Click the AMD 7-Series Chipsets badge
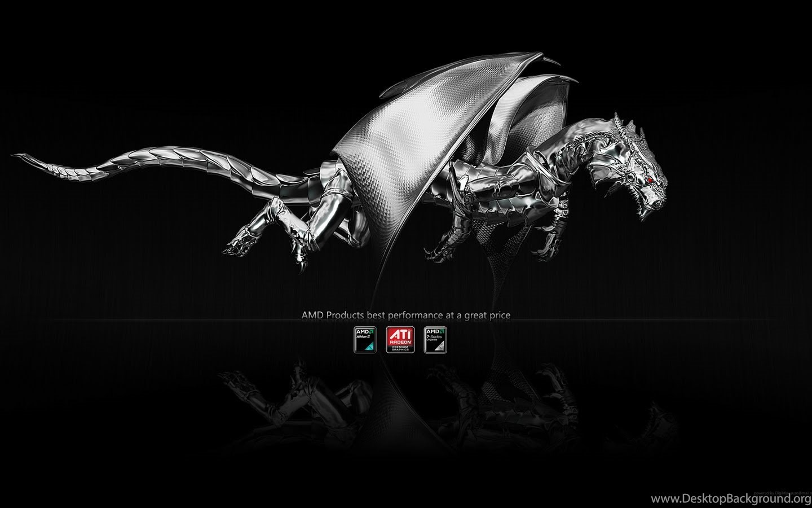The width and height of the screenshot is (812, 508). (435, 339)
